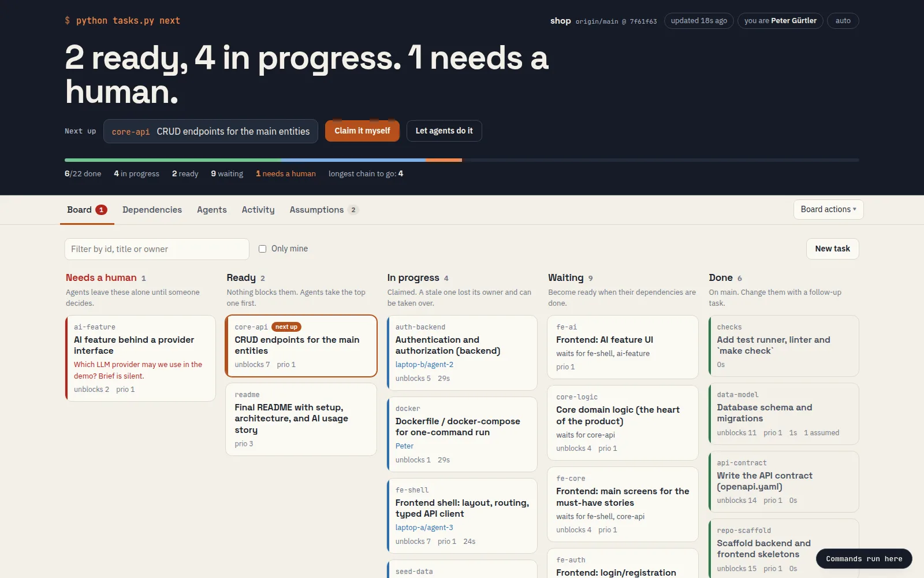Click 'origin/main @ 7f61f63' branch text
924x578 pixels.
[616, 21]
